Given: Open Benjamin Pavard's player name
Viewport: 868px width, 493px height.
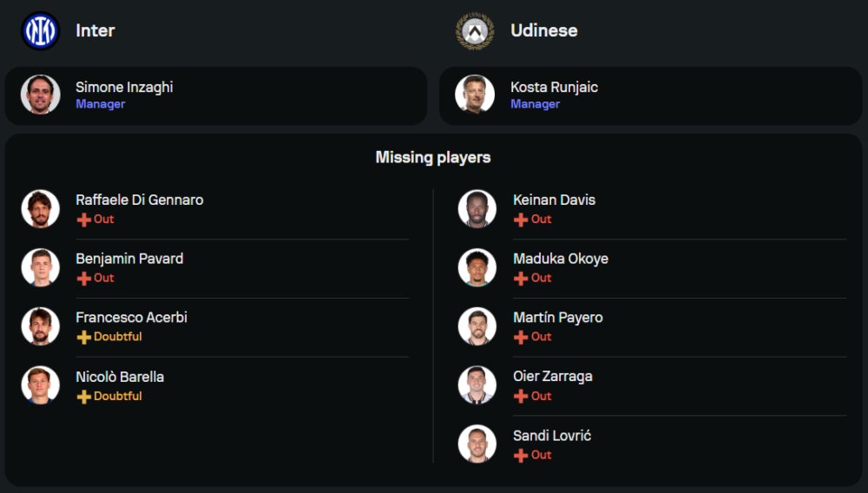Looking at the screenshot, I should pyautogui.click(x=129, y=259).
